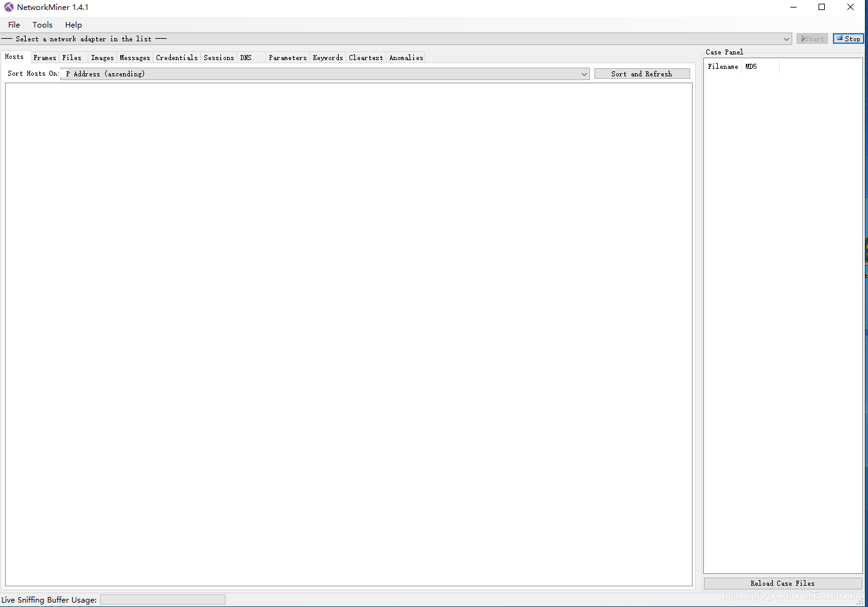Maximize the NetworkMiner window
The width and height of the screenshot is (868, 607).
[x=822, y=8]
